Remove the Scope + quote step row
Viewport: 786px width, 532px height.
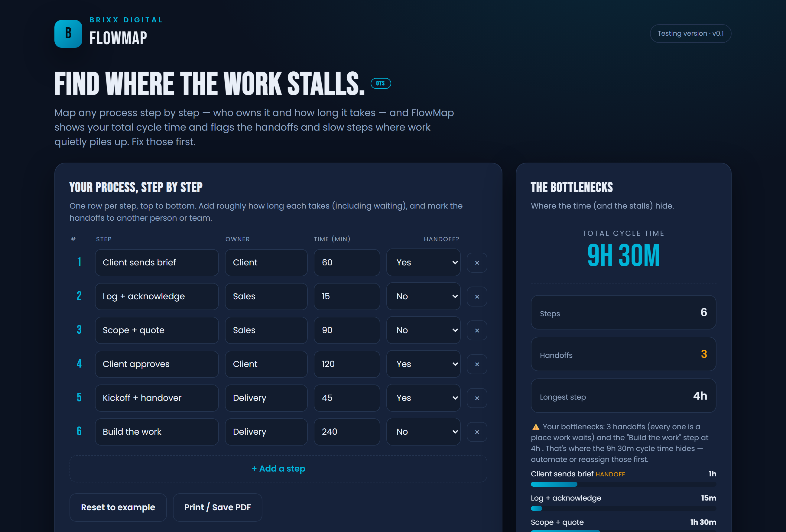tap(476, 330)
